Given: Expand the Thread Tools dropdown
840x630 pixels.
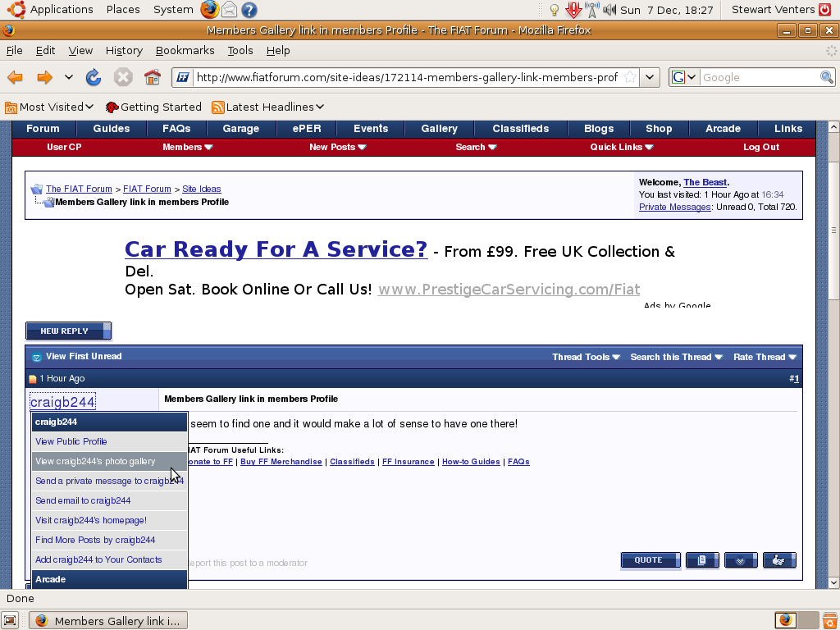Looking at the screenshot, I should click(x=586, y=358).
